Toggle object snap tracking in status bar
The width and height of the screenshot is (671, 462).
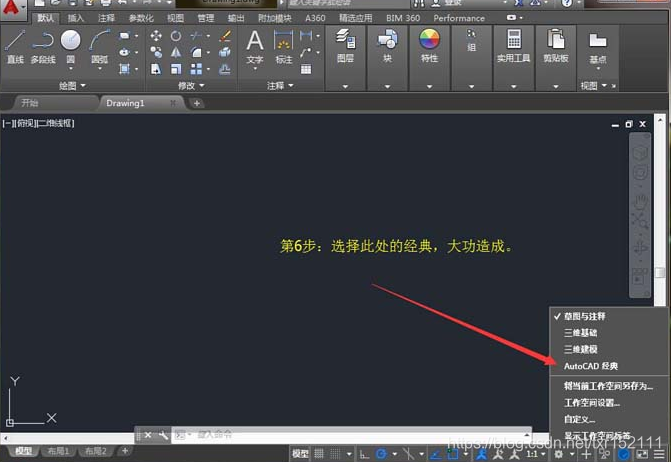[x=436, y=453]
